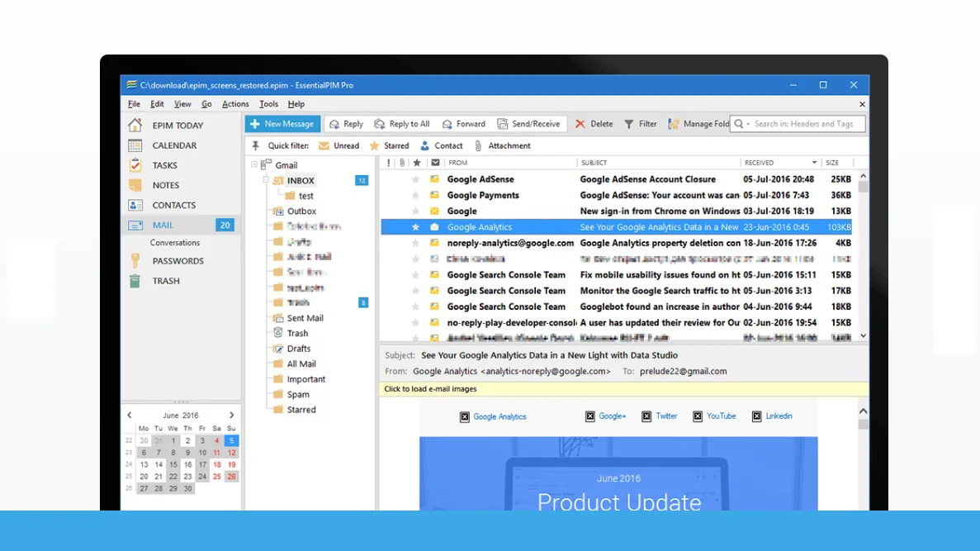Open the Notes module icon
The width and height of the screenshot is (980, 551).
point(135,185)
